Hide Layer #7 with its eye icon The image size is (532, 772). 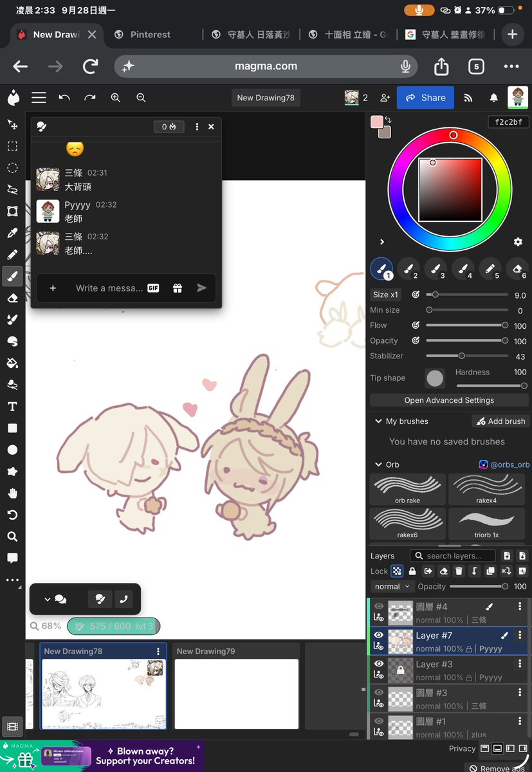(x=379, y=635)
